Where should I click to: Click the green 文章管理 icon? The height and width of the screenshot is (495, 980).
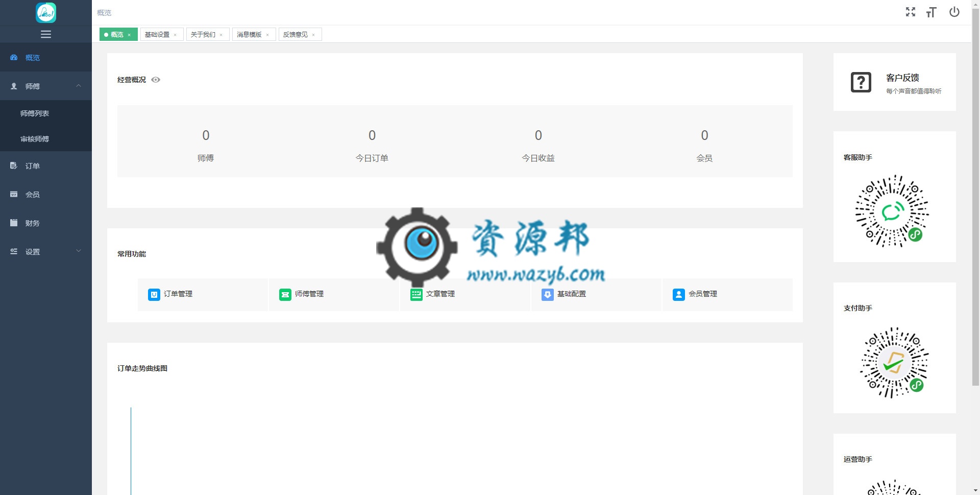pos(416,294)
